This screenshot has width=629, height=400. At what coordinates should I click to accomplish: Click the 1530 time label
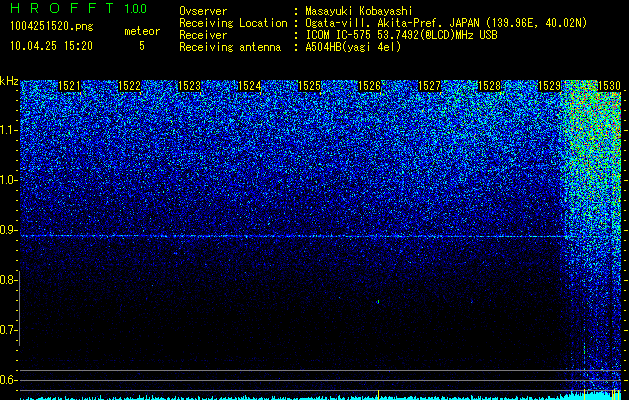(x=609, y=86)
